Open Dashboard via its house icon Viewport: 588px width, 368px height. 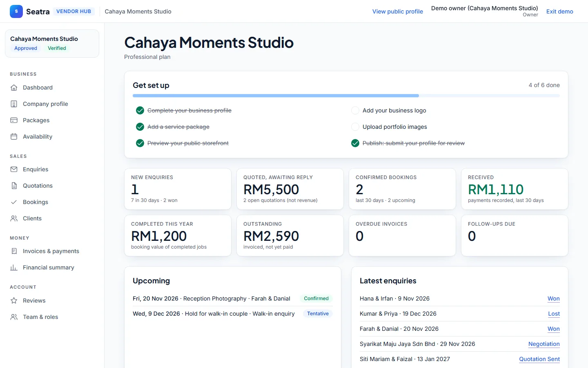[x=14, y=88]
